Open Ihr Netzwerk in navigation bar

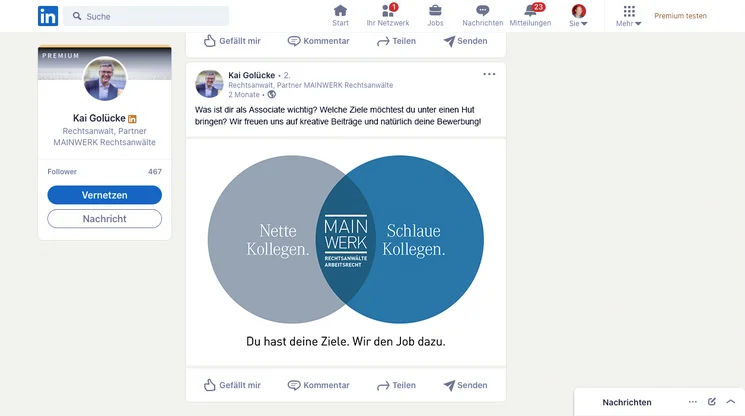pos(388,15)
